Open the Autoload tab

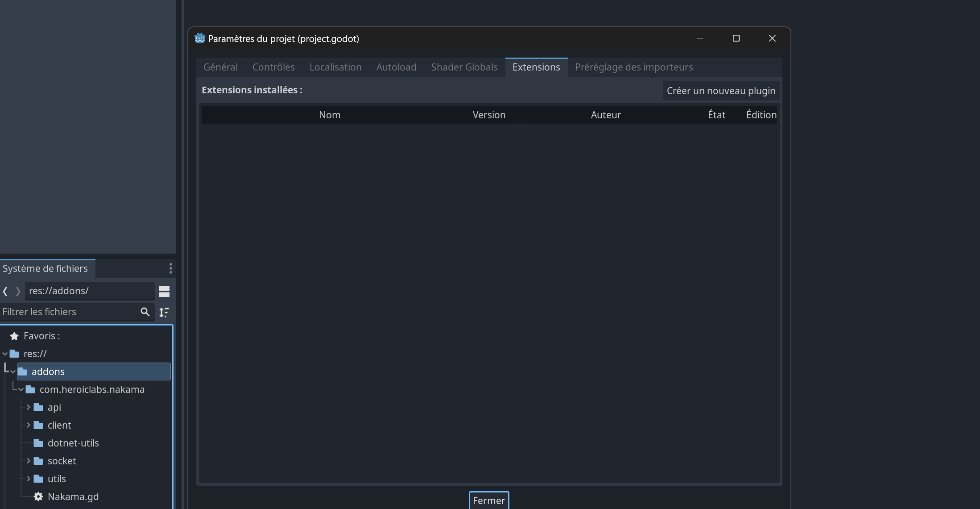pyautogui.click(x=396, y=67)
